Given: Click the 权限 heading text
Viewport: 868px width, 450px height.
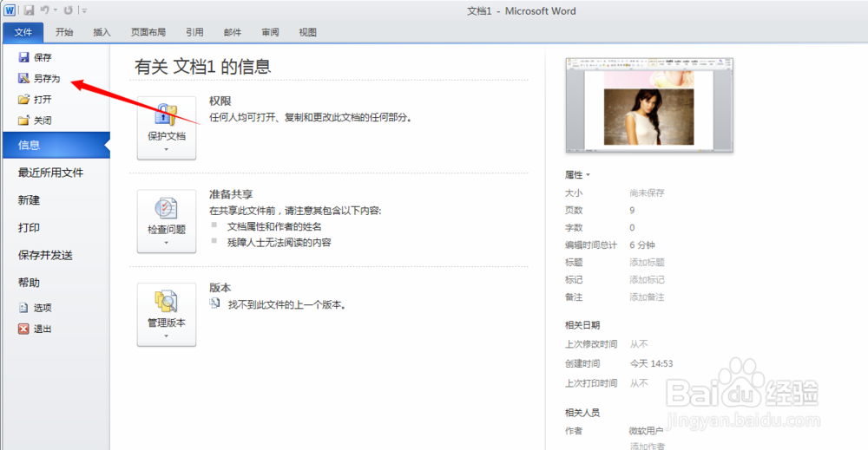Looking at the screenshot, I should point(220,101).
